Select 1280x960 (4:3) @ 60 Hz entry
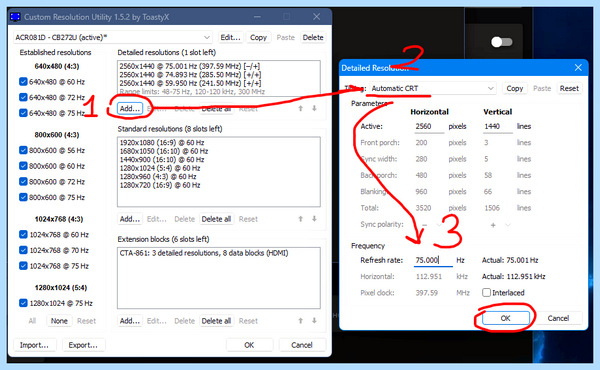Image resolution: width=600 pixels, height=370 pixels. [158, 176]
